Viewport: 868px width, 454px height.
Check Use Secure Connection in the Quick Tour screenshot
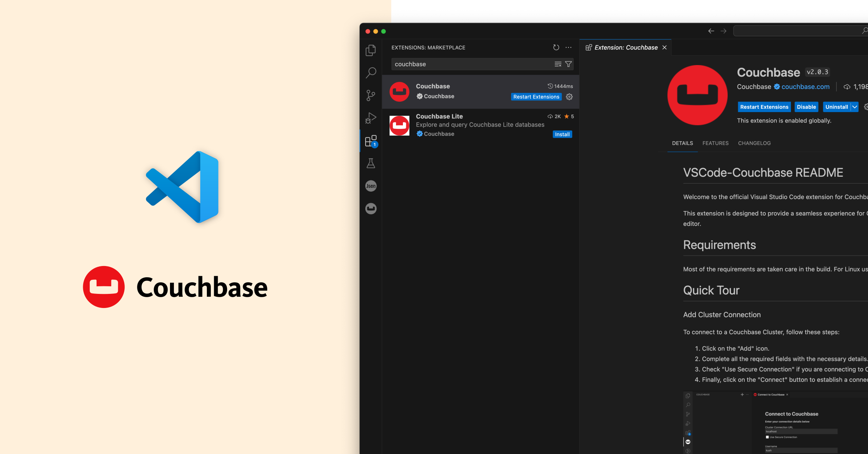767,437
